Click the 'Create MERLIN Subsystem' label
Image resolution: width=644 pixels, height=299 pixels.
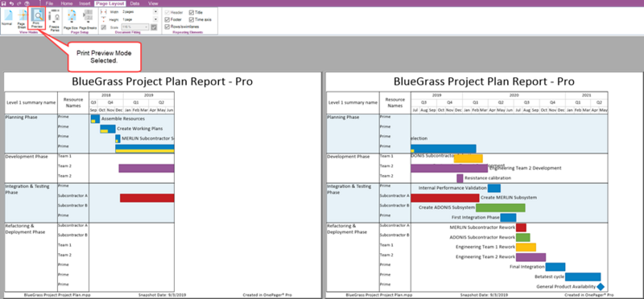coord(509,198)
